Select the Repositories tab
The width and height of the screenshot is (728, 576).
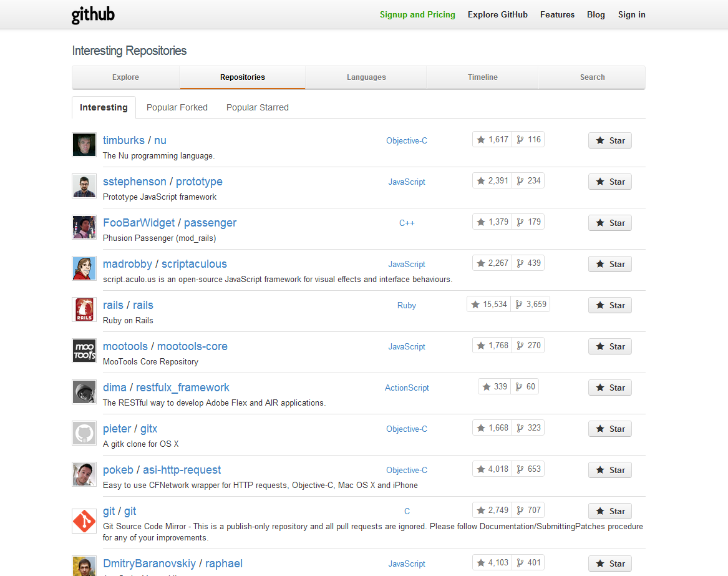pos(243,77)
